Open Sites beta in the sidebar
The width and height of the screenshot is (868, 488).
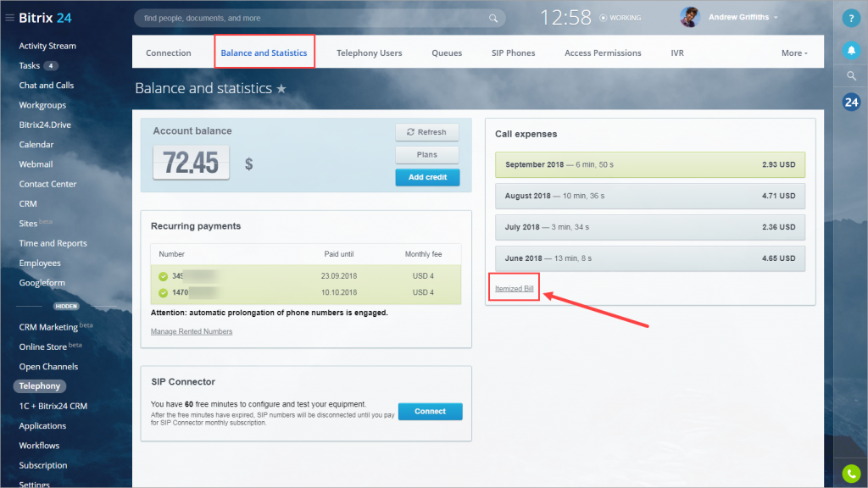[36, 223]
